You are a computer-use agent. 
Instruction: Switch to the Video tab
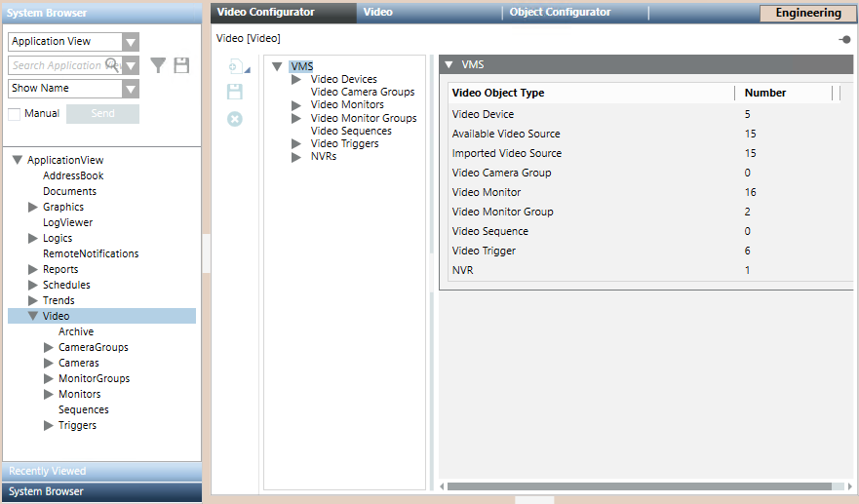click(x=378, y=13)
